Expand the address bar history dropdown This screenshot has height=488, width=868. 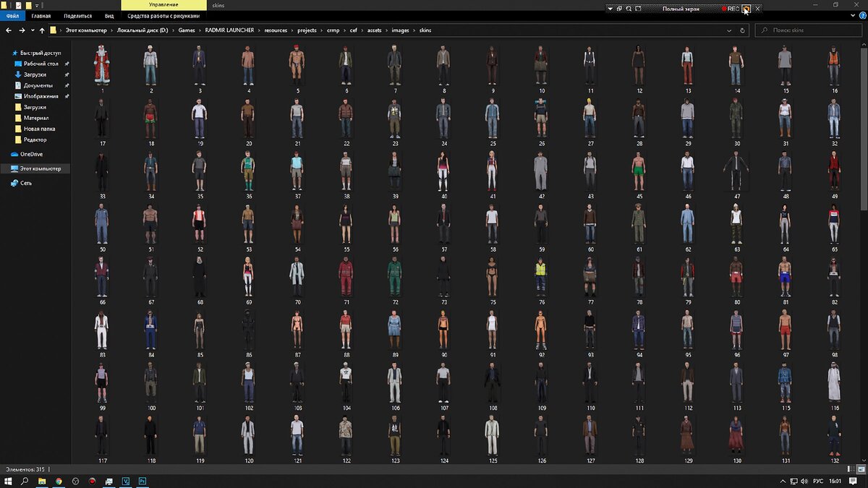coord(730,30)
